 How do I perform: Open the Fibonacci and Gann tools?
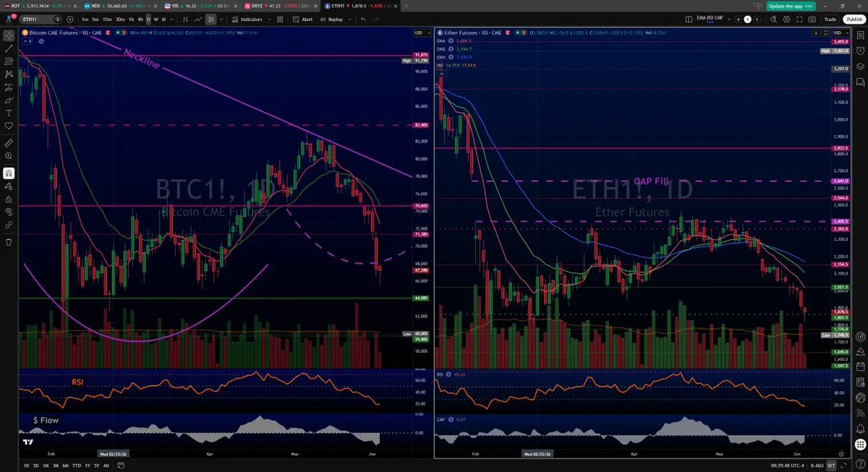click(x=9, y=61)
